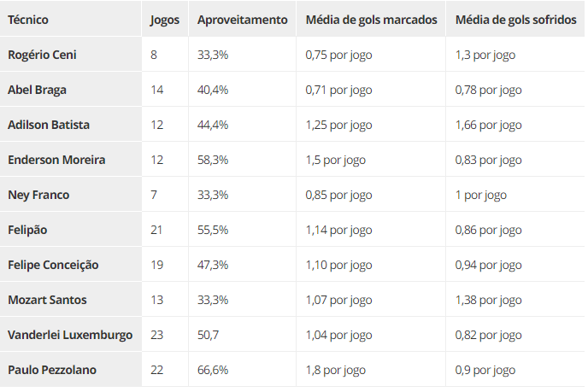Select the Média de gols marcados header
588x392 pixels.
click(x=371, y=19)
